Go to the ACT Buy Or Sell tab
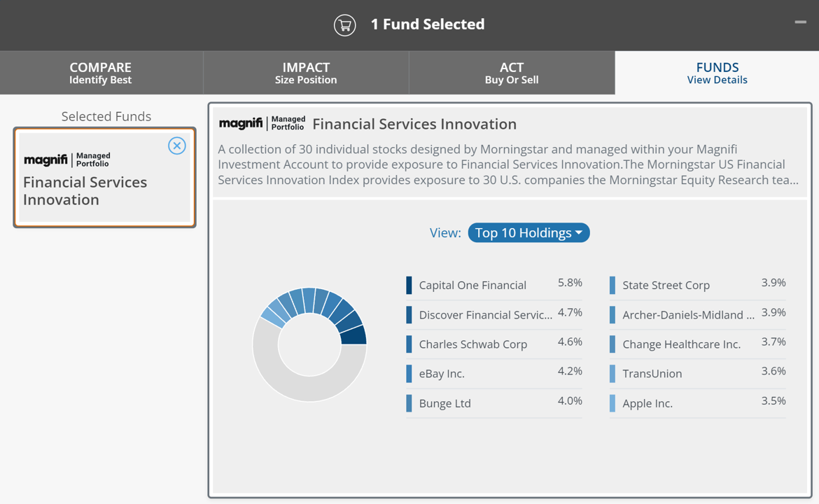 pyautogui.click(x=511, y=72)
